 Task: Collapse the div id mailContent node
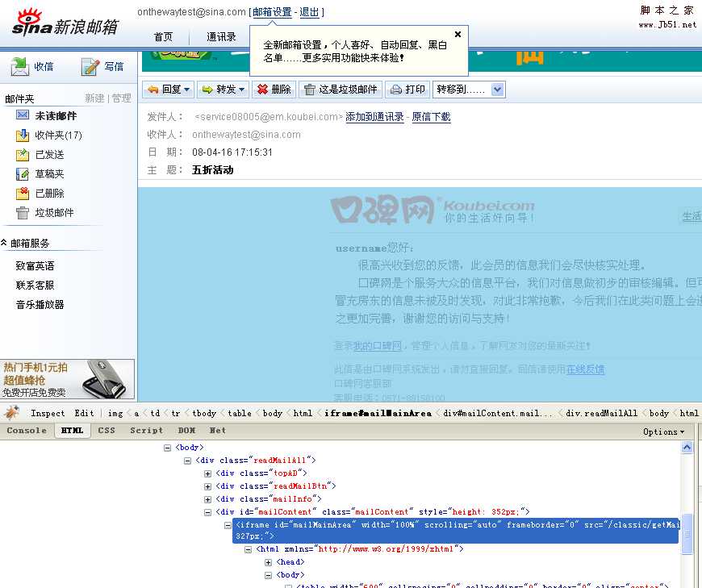[207, 512]
